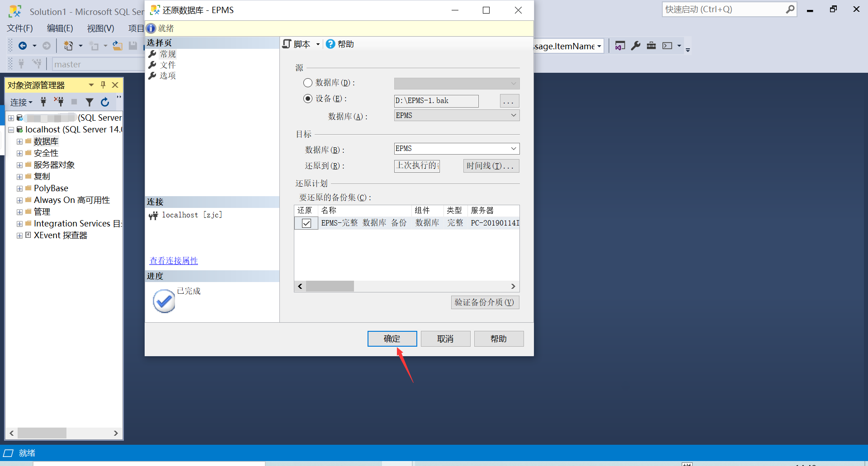The image size is (868, 466).
Task: Select the 常规 page in restore dialog
Action: click(x=168, y=54)
